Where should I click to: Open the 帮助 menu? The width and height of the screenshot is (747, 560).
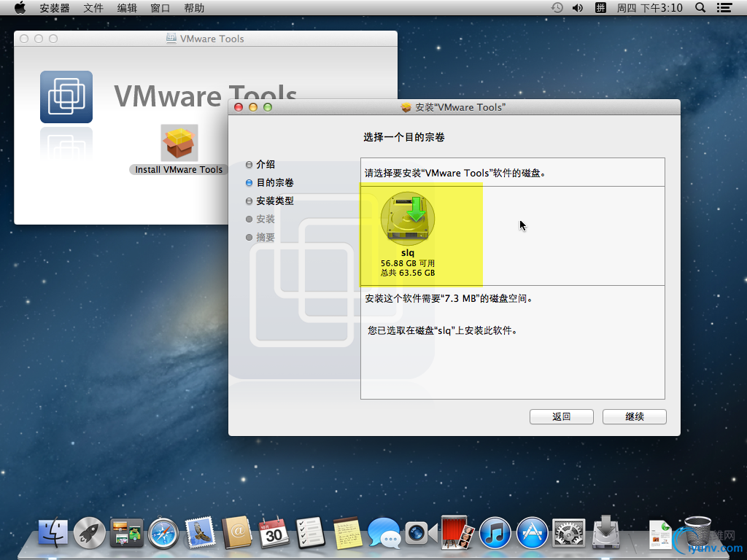(194, 8)
